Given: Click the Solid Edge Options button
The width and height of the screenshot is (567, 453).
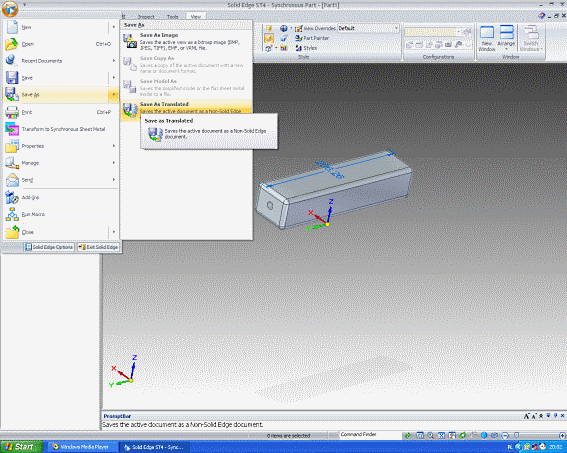Looking at the screenshot, I should click(49, 247).
